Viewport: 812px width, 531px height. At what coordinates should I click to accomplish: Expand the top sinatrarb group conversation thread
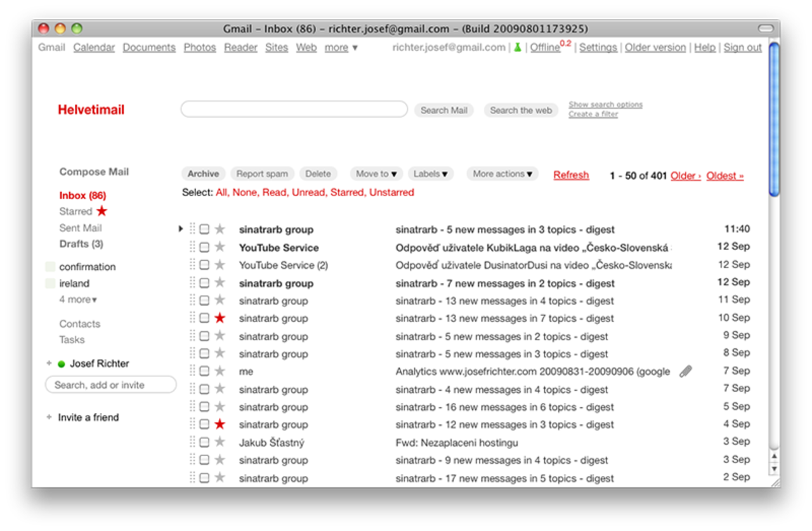(x=180, y=229)
